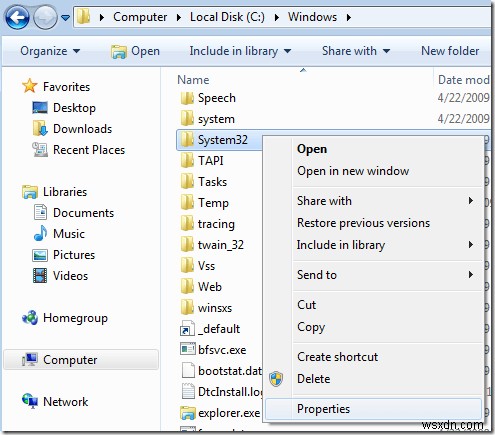Open the recent pages dropdown arrow
The height and width of the screenshot is (435, 495).
(66, 17)
